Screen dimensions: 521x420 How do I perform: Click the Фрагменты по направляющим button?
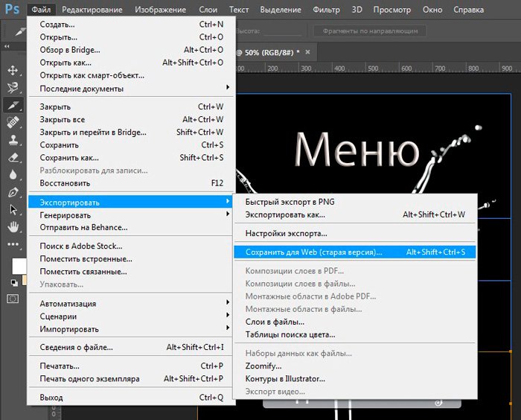point(370,31)
